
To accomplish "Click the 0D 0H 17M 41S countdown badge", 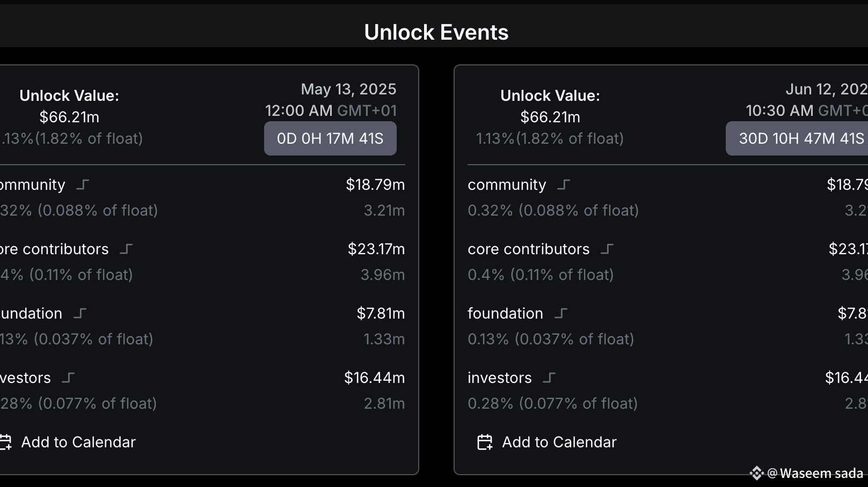I will coord(330,138).
